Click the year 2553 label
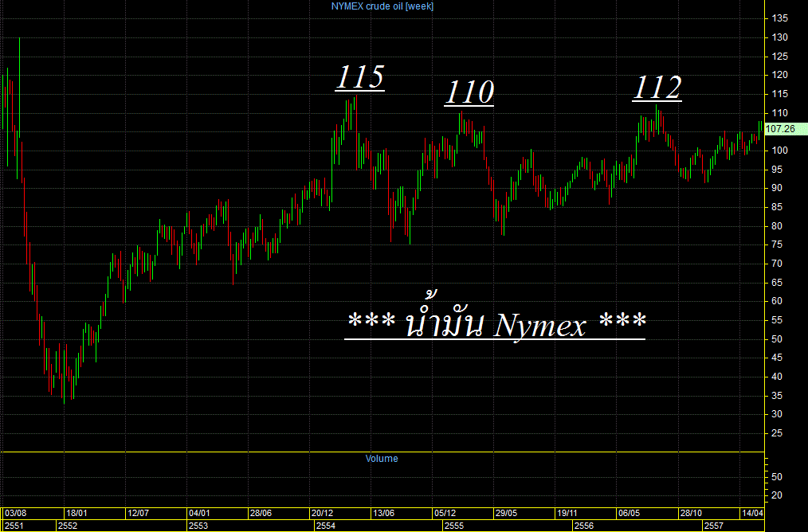Viewport: 808px width, 532px height. pyautogui.click(x=198, y=526)
